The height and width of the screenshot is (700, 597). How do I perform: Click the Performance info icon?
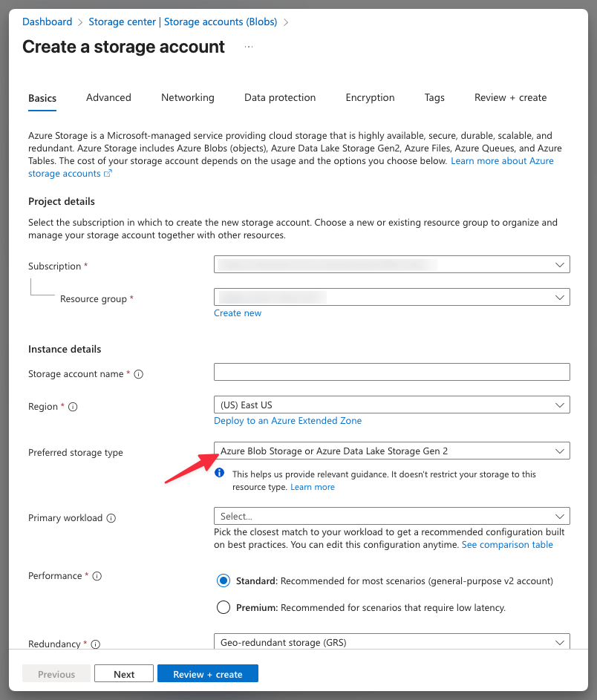coord(97,576)
